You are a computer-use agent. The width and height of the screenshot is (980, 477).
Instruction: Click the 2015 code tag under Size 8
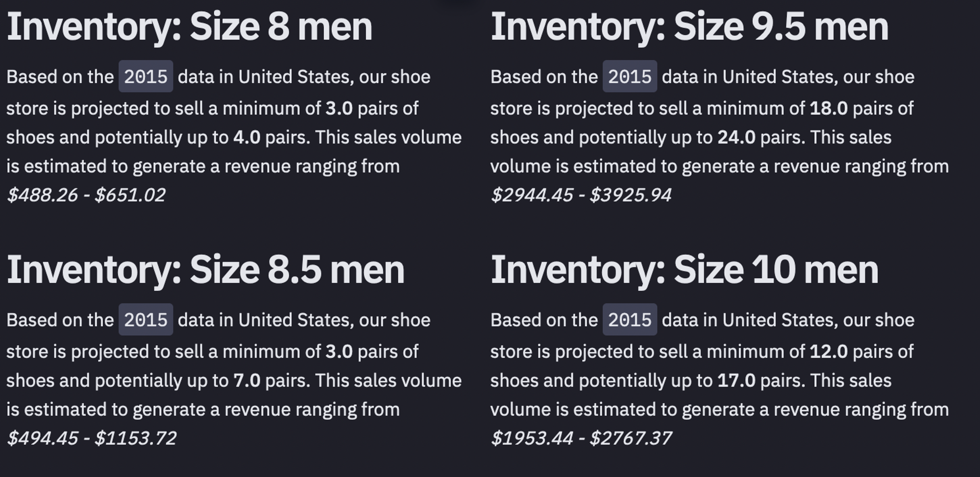(x=146, y=76)
